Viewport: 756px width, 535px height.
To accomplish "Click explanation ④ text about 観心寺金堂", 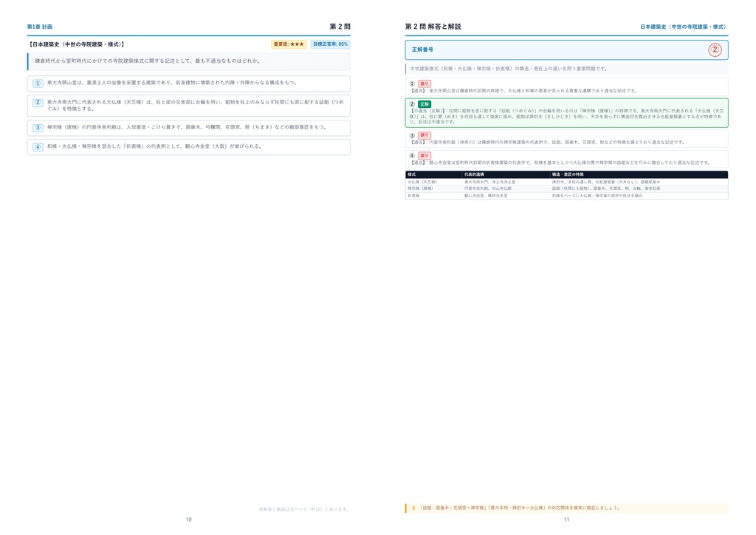I will (560, 163).
